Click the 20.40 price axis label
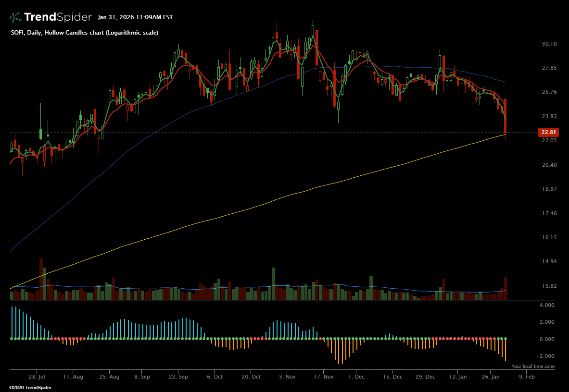Screen dimensions: 569x392 click(x=549, y=165)
